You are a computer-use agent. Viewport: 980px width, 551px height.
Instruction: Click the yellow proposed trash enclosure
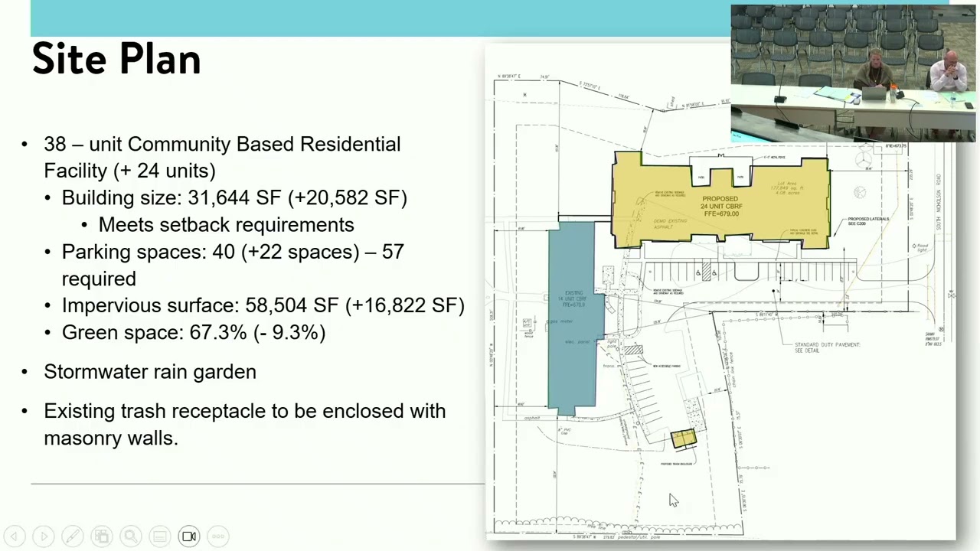click(x=684, y=438)
